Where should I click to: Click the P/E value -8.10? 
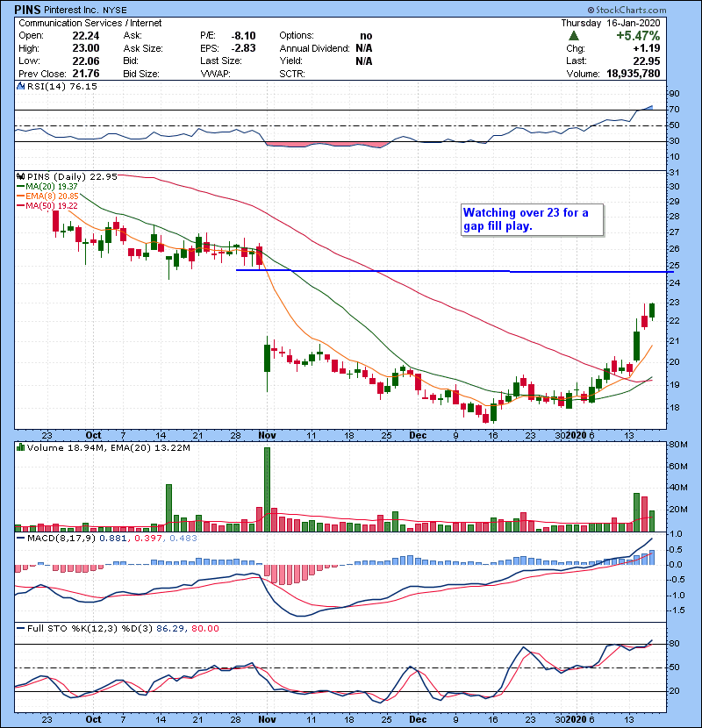coord(243,36)
